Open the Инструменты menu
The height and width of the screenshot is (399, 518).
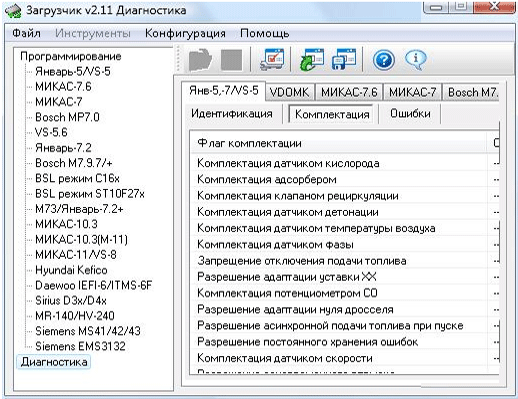point(93,33)
